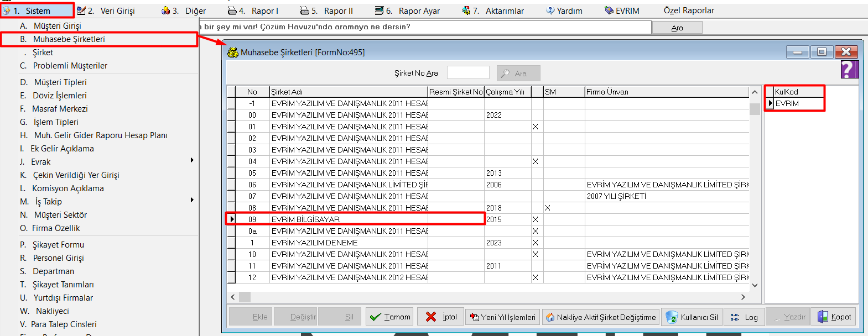Click Nakliye Aktif Şirket Değiştirme
Image resolution: width=868 pixels, height=336 pixels.
[600, 317]
